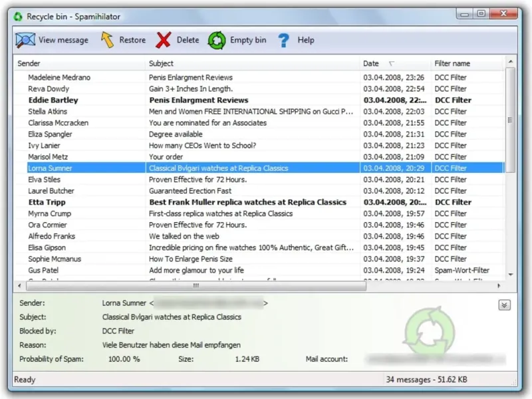Click the highlighted Lorna Sumner row
This screenshot has width=532, height=399.
click(x=265, y=168)
